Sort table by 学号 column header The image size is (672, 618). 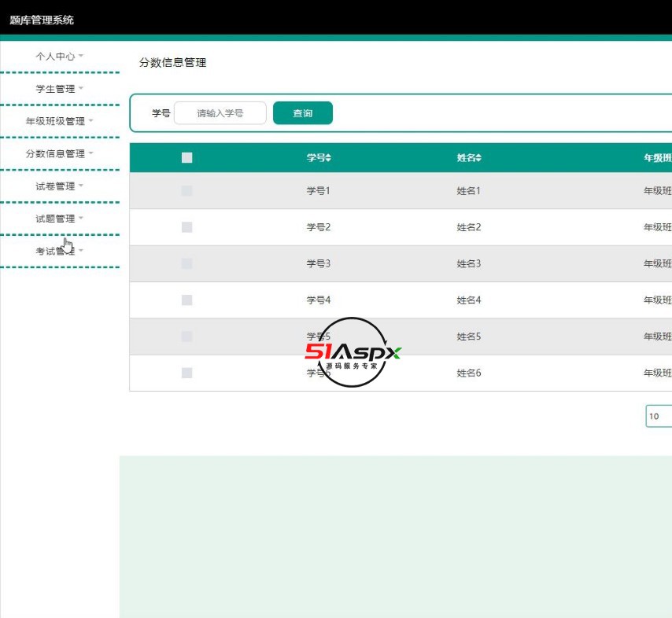click(x=319, y=157)
